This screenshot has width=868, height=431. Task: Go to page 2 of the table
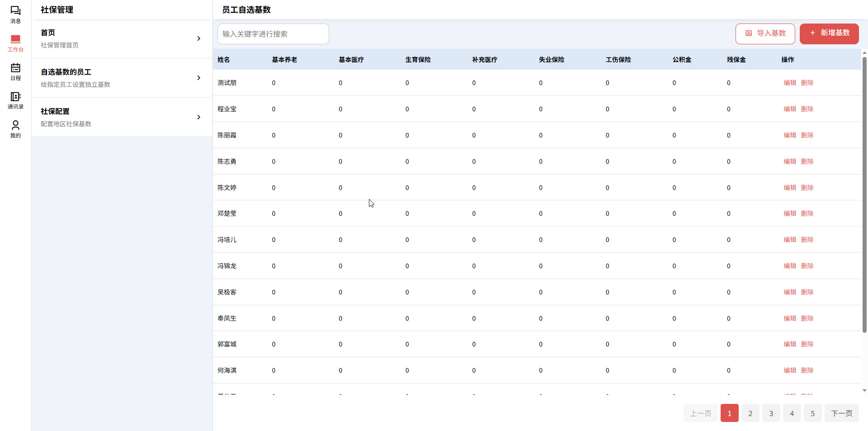[750, 413]
